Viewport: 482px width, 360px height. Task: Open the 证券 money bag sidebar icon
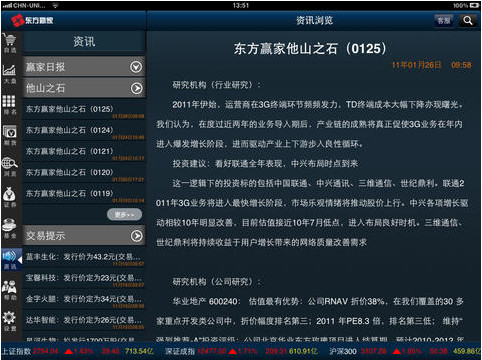(10, 197)
